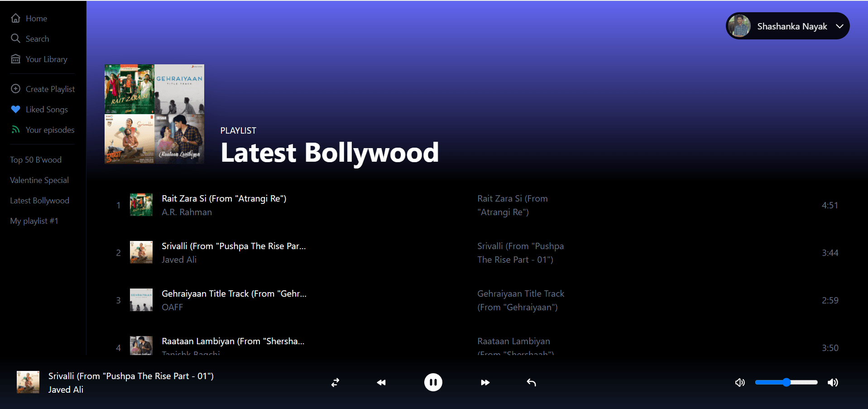868x409 pixels.
Task: Click the Gehraiyaan album name
Action: tap(521, 300)
